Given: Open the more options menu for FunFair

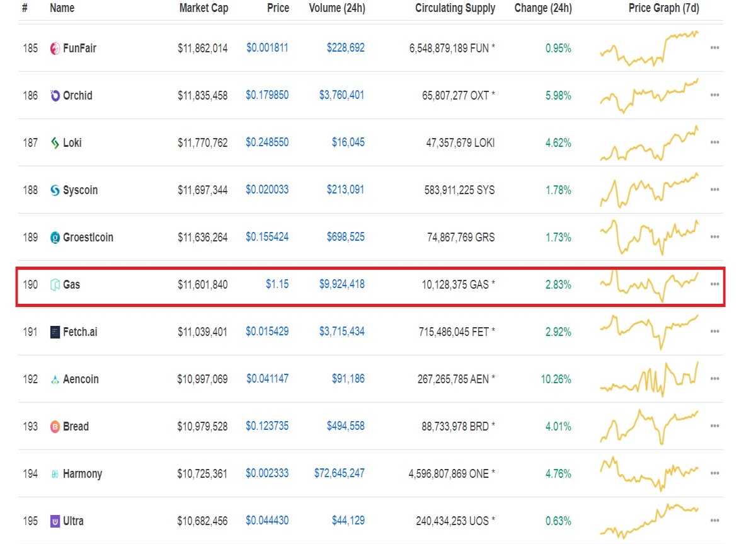Looking at the screenshot, I should (714, 48).
